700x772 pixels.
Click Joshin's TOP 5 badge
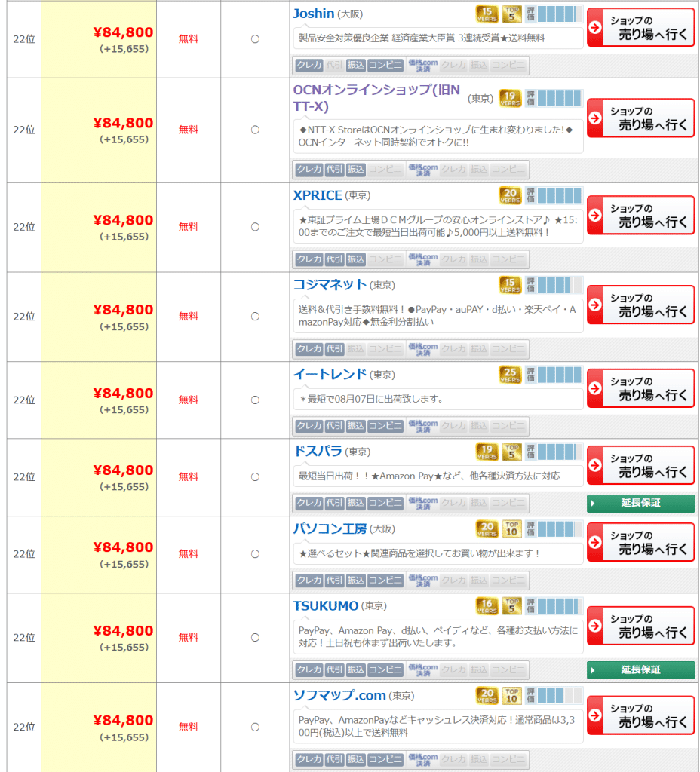tap(511, 14)
